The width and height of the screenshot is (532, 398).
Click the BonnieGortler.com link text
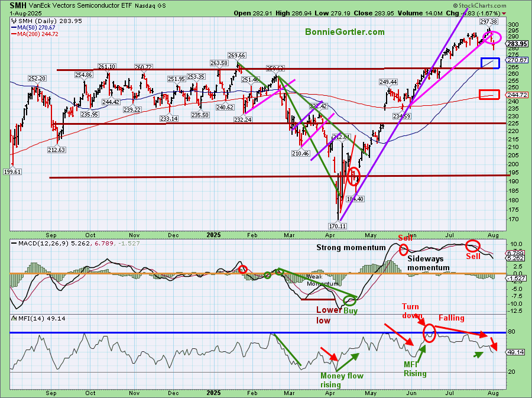[x=345, y=33]
